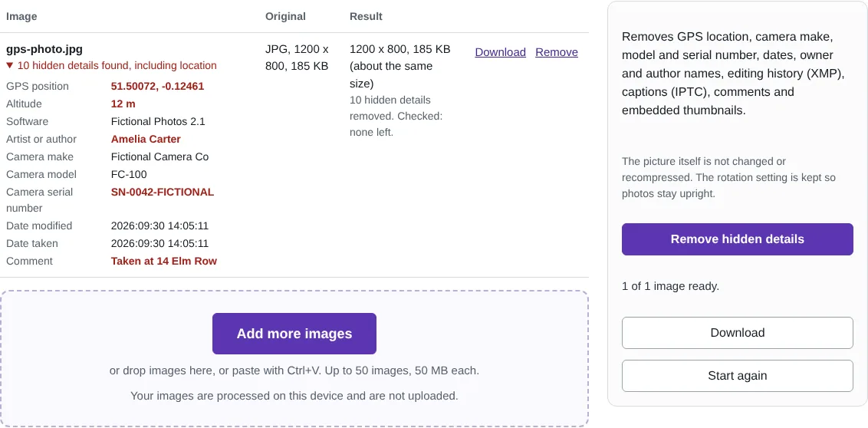Click the Original column header

click(x=285, y=17)
